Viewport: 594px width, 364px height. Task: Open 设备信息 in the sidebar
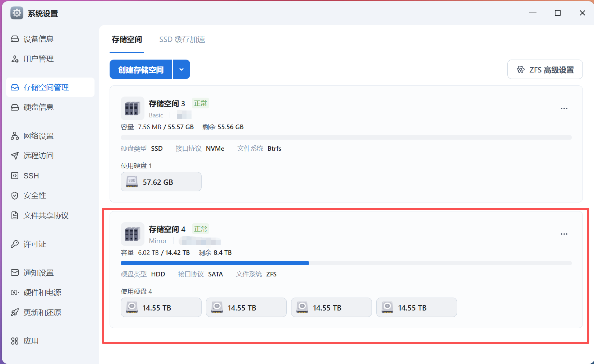point(50,39)
